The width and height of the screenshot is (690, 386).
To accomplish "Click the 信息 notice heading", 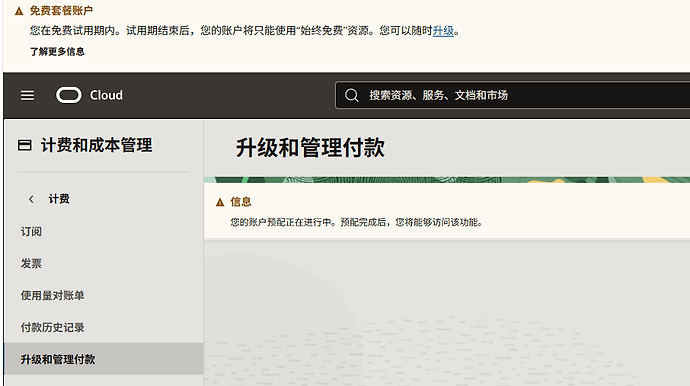I will coord(241,202).
